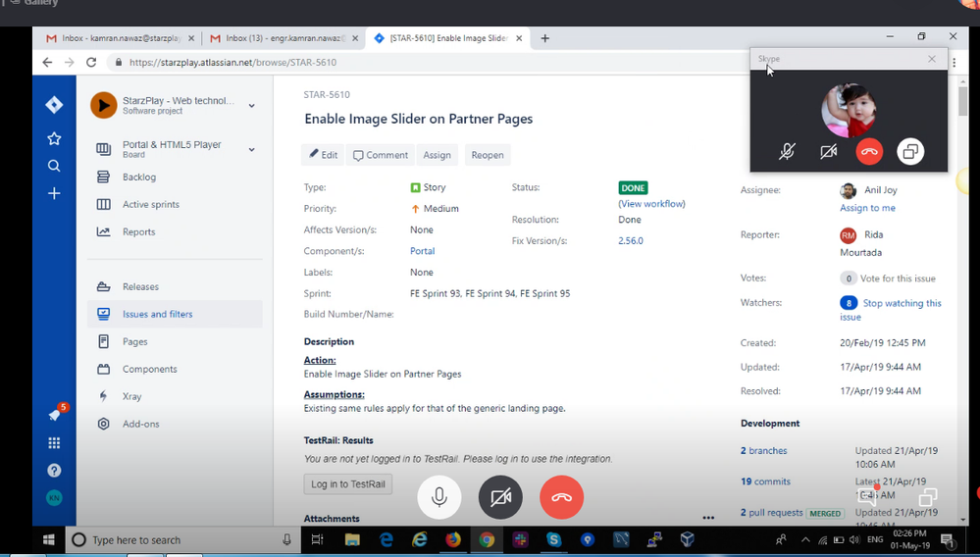
Task: Expand the StarzPlay project dropdown
Action: pos(252,106)
